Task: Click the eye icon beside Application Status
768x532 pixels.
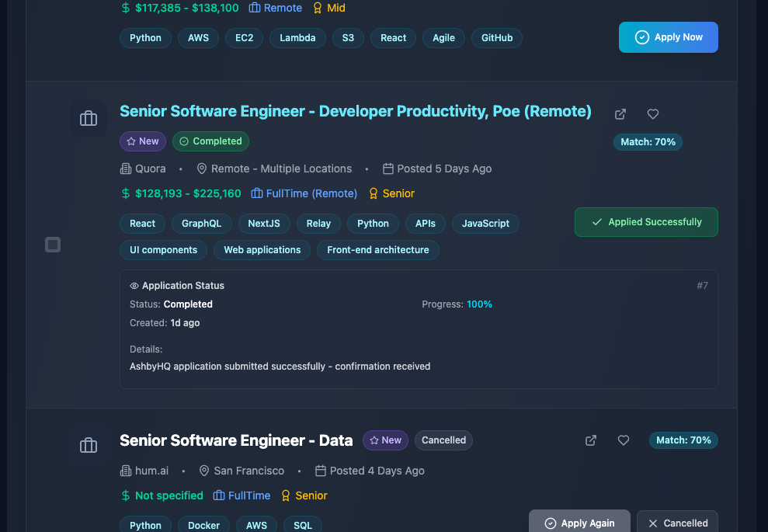Action: (x=135, y=285)
